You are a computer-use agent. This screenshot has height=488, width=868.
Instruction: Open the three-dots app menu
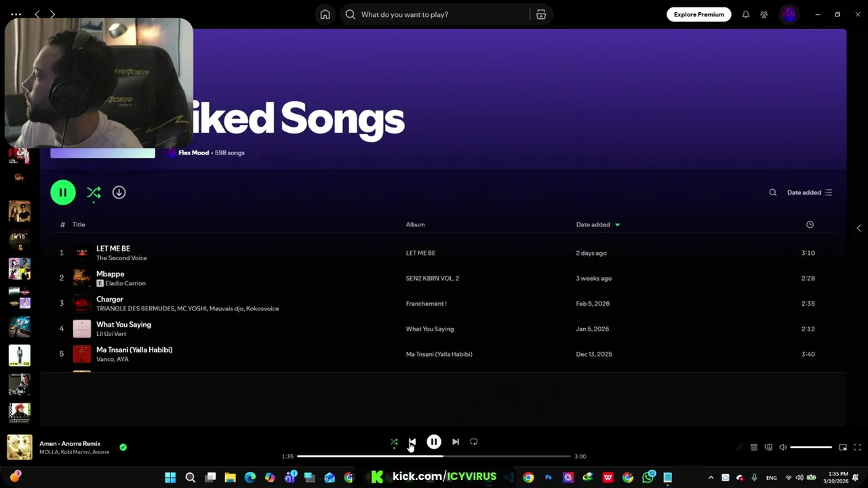16,14
